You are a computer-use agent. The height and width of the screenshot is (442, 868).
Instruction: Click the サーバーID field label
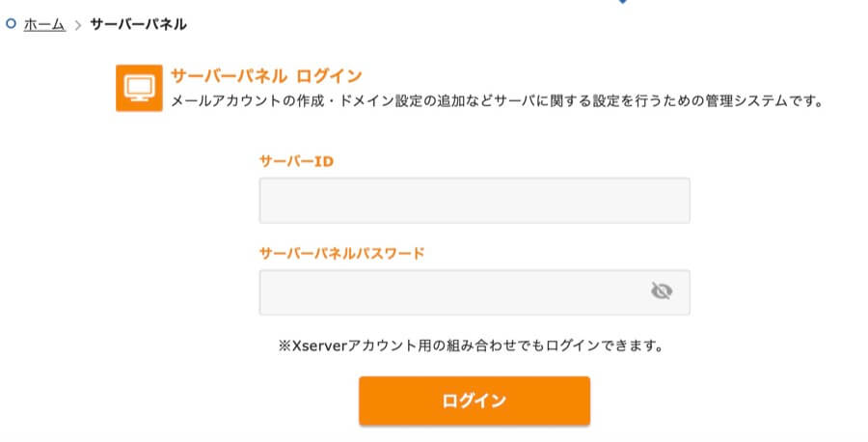tap(296, 161)
